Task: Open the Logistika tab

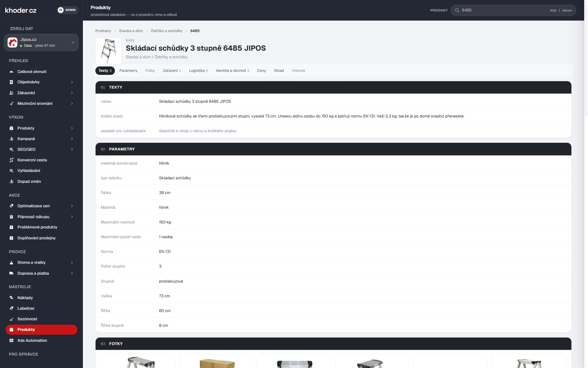Action: tap(198, 71)
